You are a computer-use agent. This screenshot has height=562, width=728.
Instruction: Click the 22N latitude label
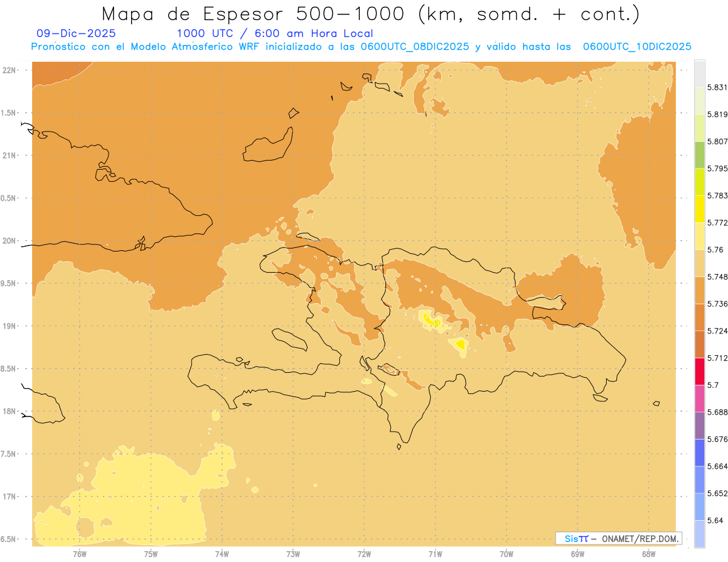(9, 70)
